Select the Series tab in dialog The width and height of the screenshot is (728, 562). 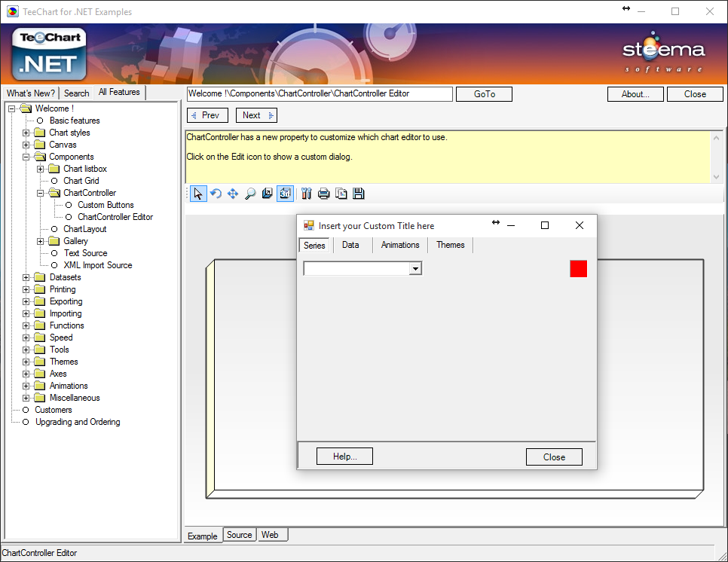314,245
